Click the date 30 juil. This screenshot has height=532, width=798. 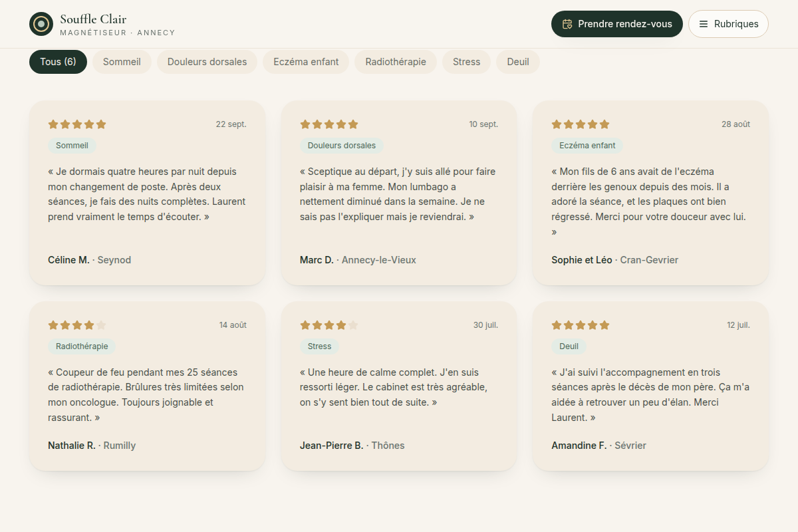(486, 325)
